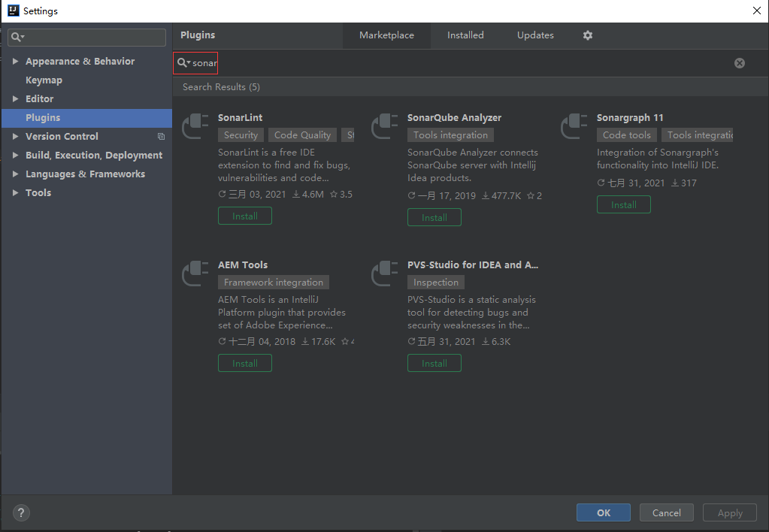The width and height of the screenshot is (769, 532).
Task: Click the Code Quality tag on SonarLint
Action: 303,135
